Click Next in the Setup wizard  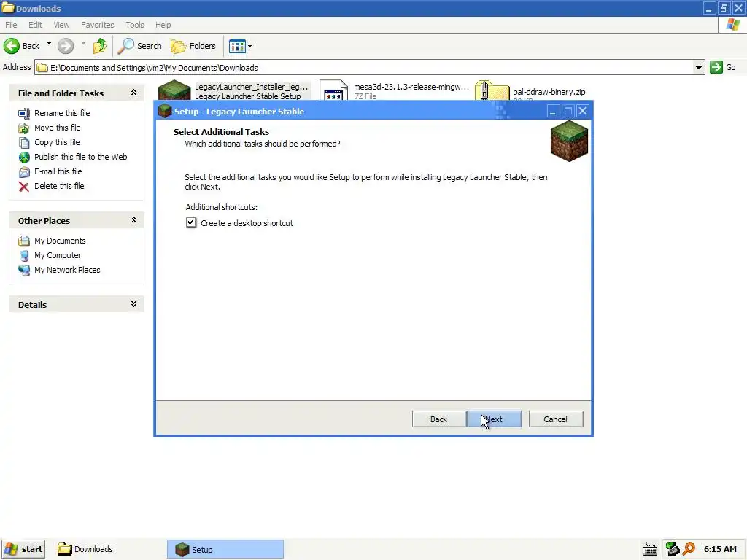tap(494, 419)
